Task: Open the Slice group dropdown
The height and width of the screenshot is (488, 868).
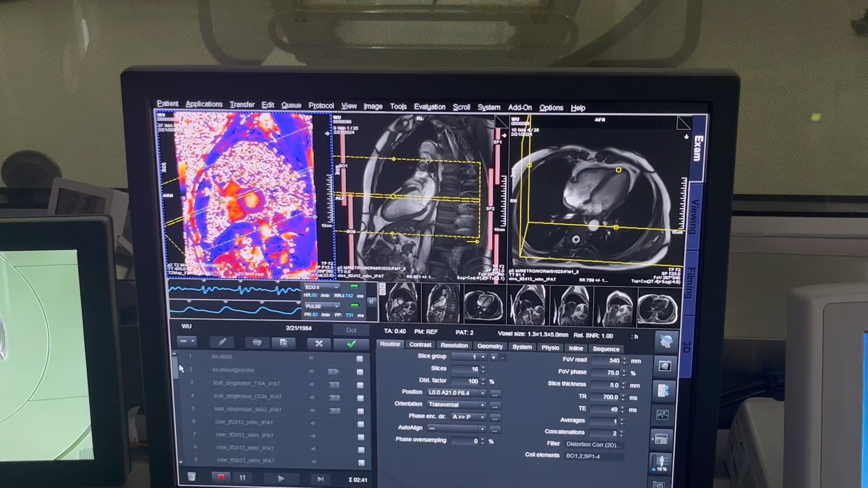Action: pyautogui.click(x=469, y=357)
